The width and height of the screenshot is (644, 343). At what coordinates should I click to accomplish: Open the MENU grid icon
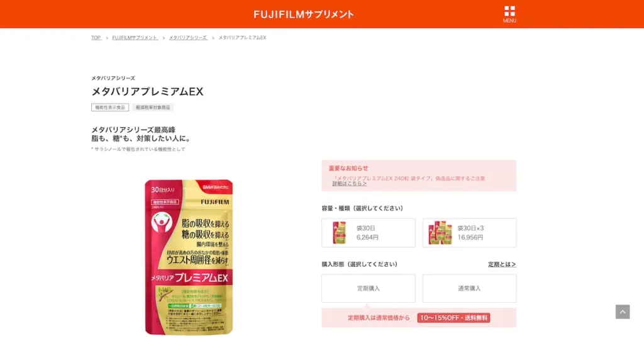pyautogui.click(x=509, y=14)
